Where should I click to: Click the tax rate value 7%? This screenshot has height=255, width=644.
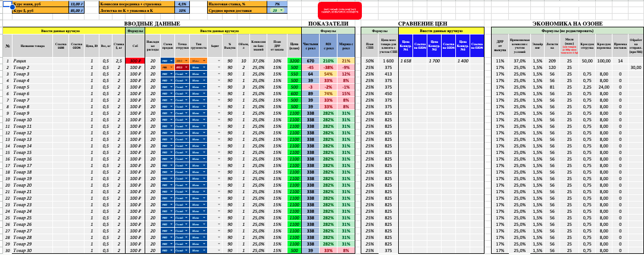(x=277, y=4)
